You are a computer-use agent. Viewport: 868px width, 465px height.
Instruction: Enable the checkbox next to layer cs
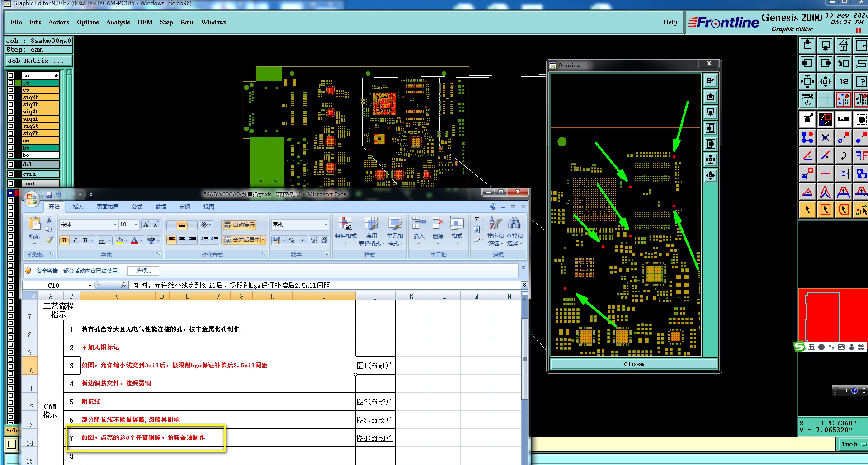point(11,90)
